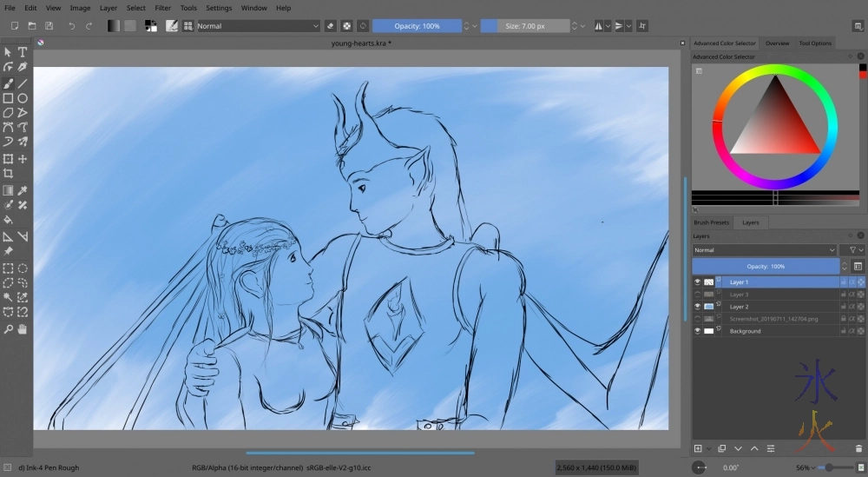868x477 pixels.
Task: Select the Zoom magnifier tool
Action: (8, 328)
